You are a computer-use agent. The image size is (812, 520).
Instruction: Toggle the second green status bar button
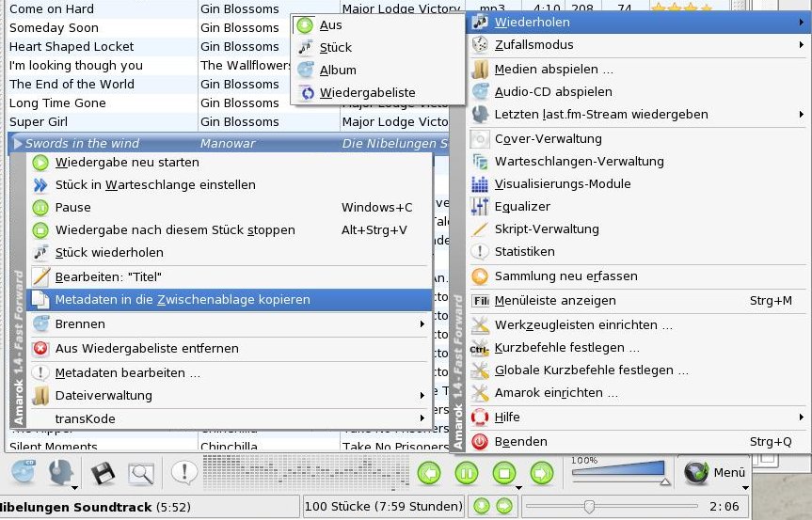[x=504, y=506]
